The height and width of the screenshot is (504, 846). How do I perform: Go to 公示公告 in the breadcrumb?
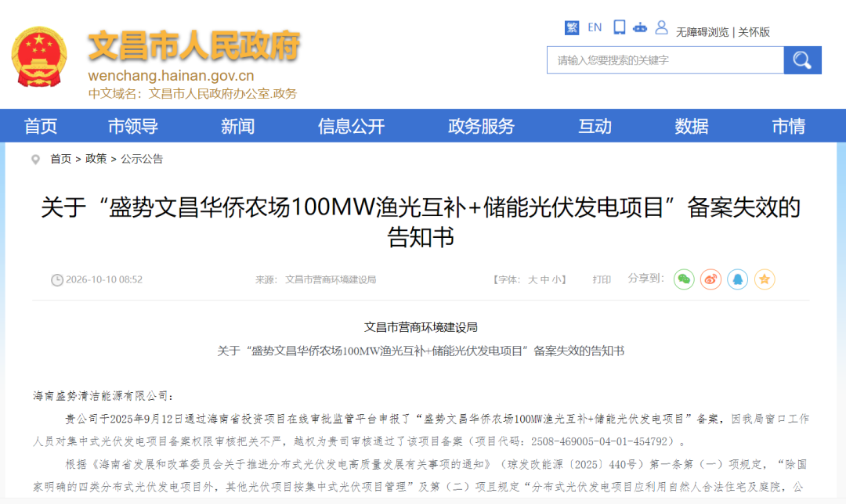point(142,159)
